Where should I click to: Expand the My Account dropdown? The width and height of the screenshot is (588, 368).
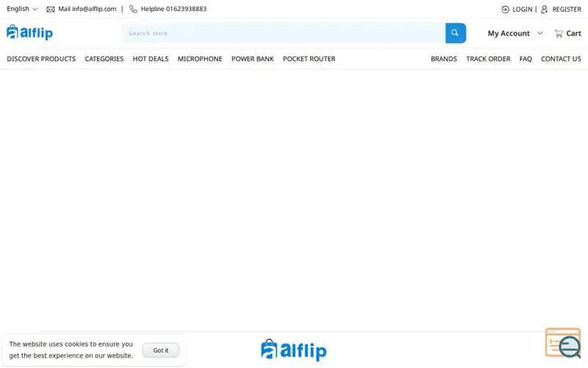point(515,33)
